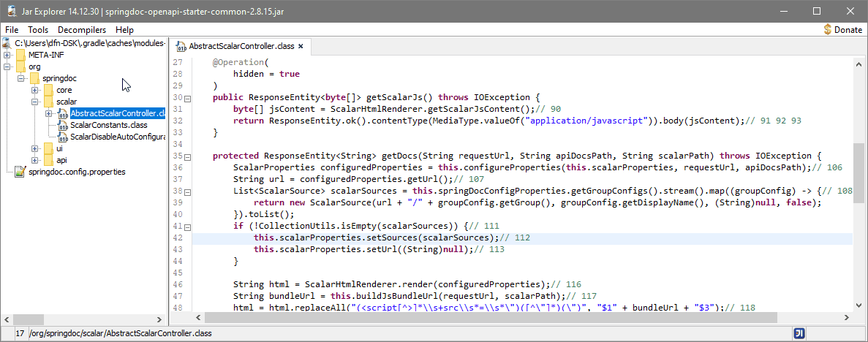Expand the core folder node
This screenshot has height=342, width=868.
click(34, 90)
